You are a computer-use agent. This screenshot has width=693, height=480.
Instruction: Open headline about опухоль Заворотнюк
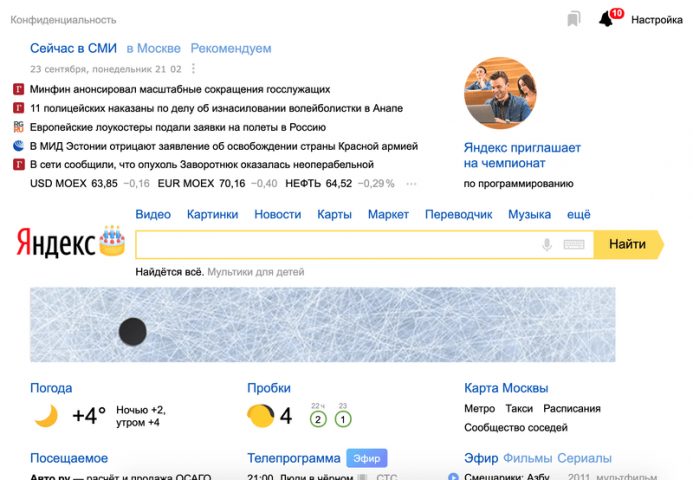coord(202,164)
